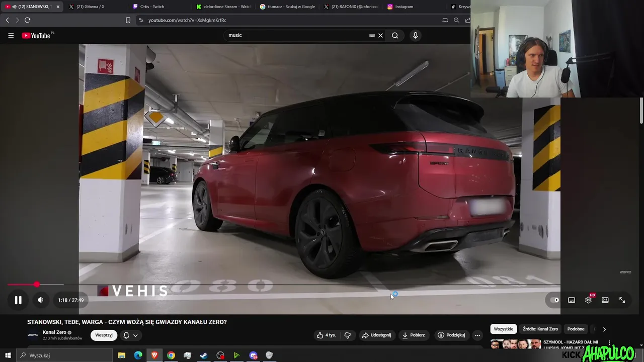Switch to theater mode view
Image resolution: width=644 pixels, height=362 pixels.
click(x=605, y=300)
